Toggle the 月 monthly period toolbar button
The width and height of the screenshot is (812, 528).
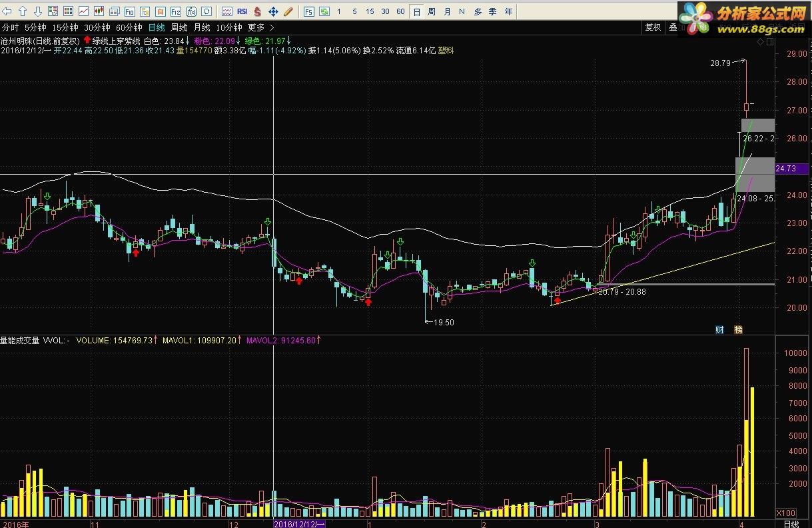[447, 11]
